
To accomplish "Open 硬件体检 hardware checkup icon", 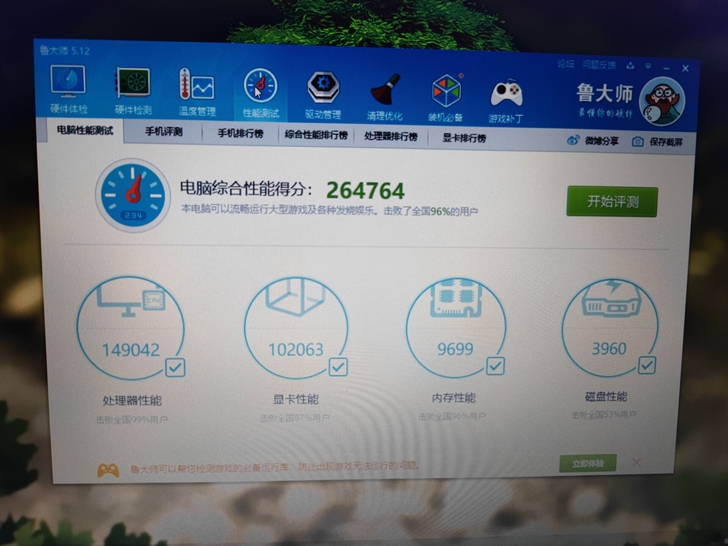I will coord(68,88).
